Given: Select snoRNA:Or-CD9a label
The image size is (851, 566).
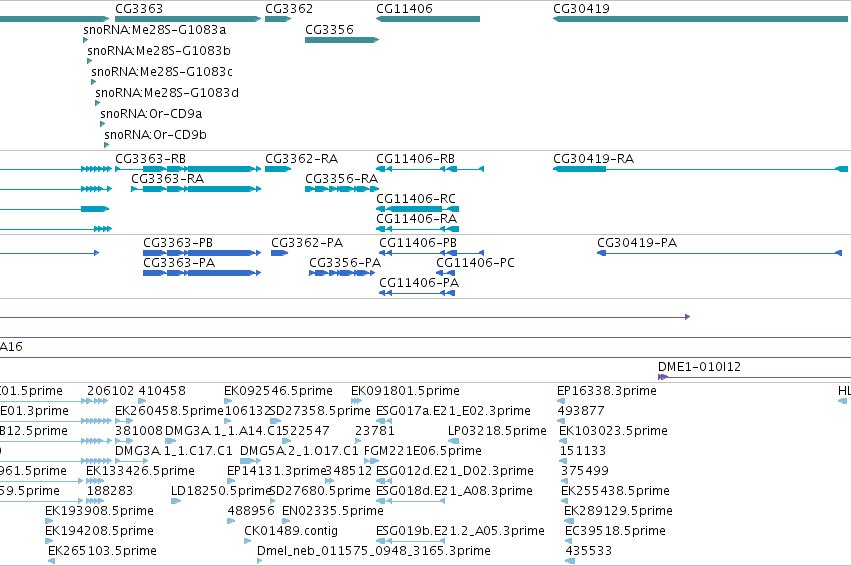Looking at the screenshot, I should (151, 114).
